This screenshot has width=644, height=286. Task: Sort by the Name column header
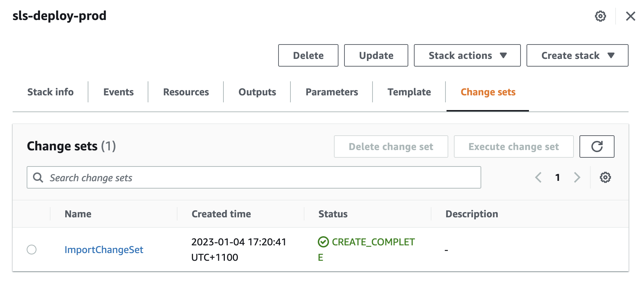[78, 214]
